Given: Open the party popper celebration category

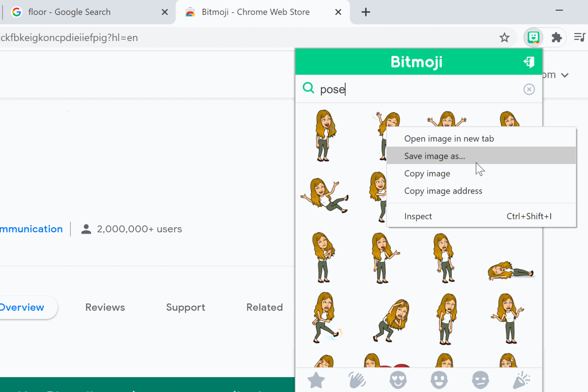Looking at the screenshot, I should click(x=521, y=380).
